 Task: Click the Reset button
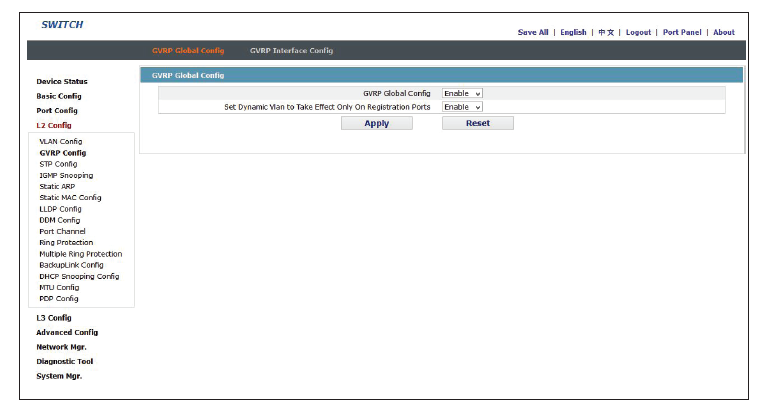pyautogui.click(x=478, y=123)
